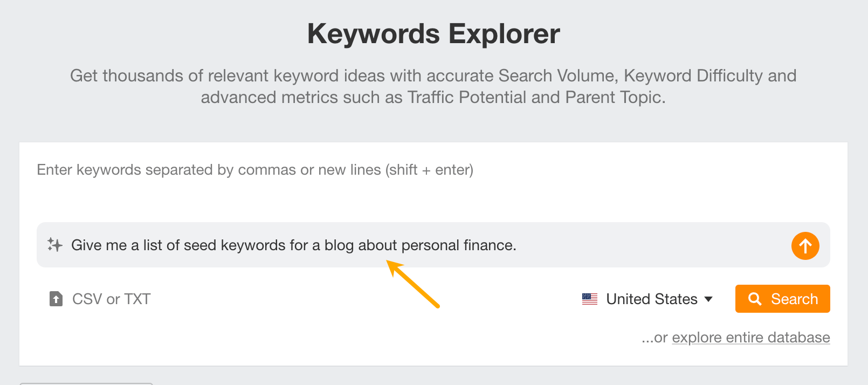868x385 pixels.
Task: Open Keywords Explorer page heading
Action: 433,33
